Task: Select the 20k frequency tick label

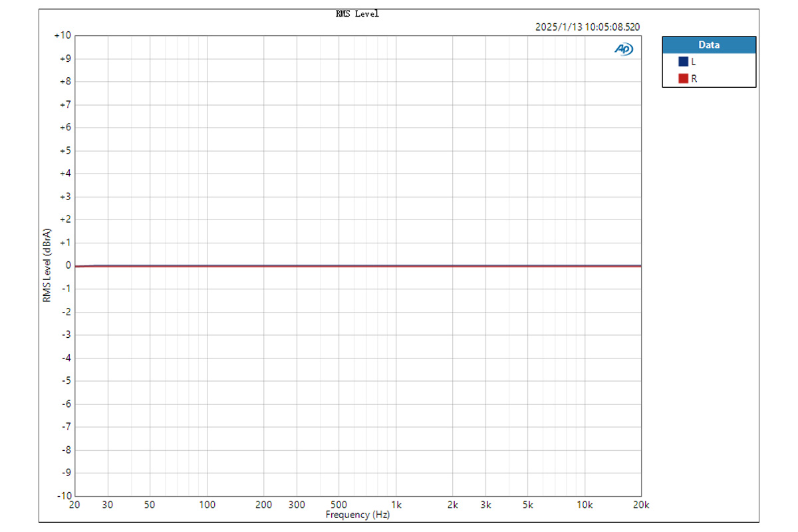Action: pyautogui.click(x=640, y=505)
